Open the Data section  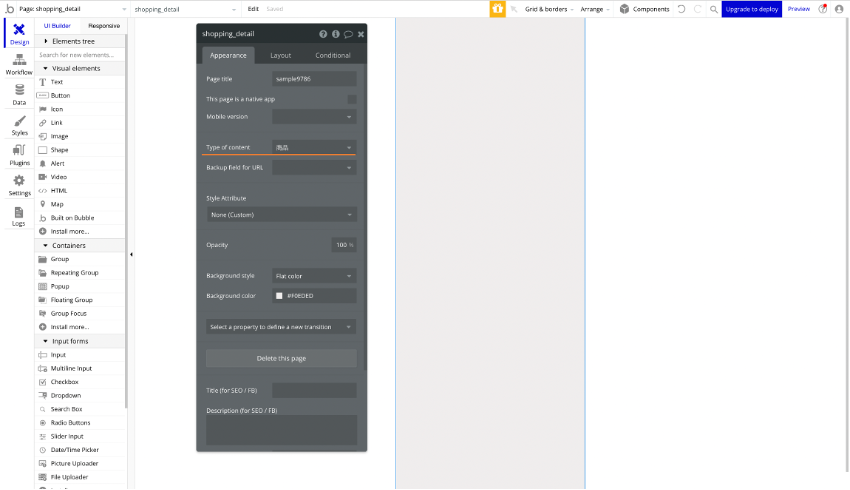[x=19, y=95]
